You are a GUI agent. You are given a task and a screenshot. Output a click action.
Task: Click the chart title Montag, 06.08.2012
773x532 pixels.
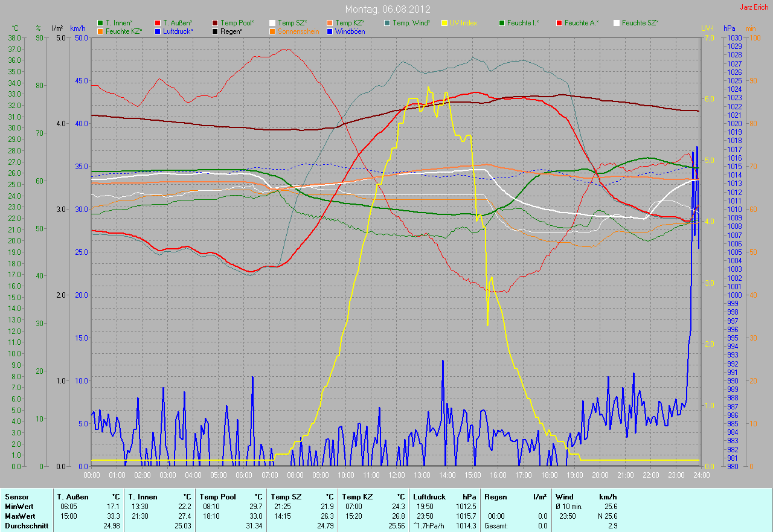pyautogui.click(x=386, y=10)
